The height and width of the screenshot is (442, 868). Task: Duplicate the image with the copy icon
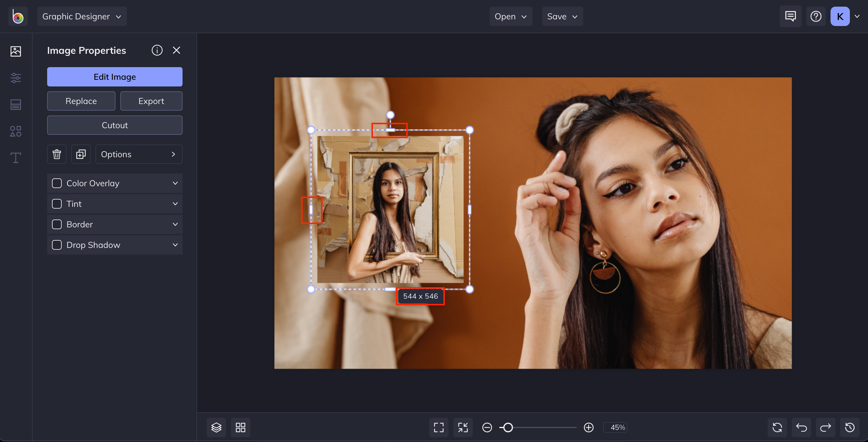(81, 154)
